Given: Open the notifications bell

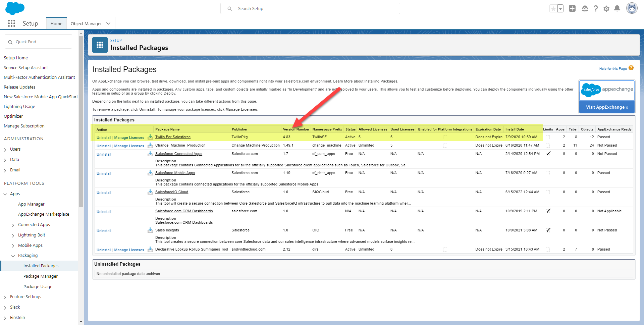Looking at the screenshot, I should [617, 8].
